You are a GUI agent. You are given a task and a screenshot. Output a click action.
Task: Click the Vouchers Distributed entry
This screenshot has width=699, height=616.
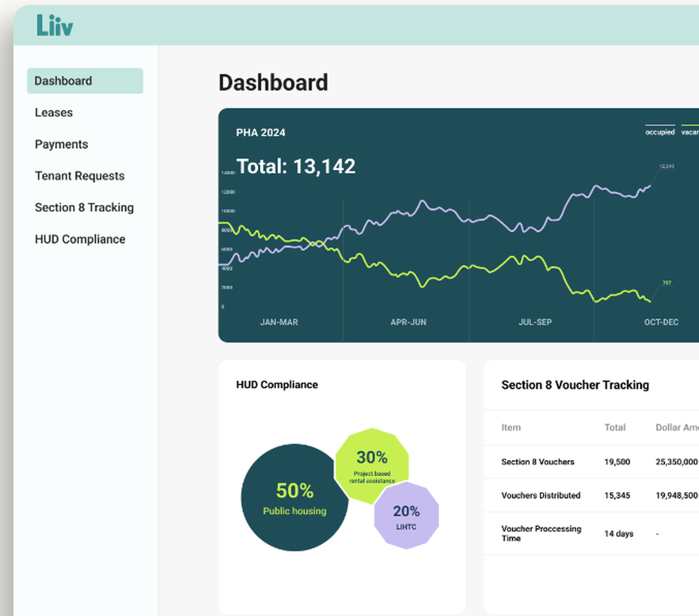tap(540, 496)
